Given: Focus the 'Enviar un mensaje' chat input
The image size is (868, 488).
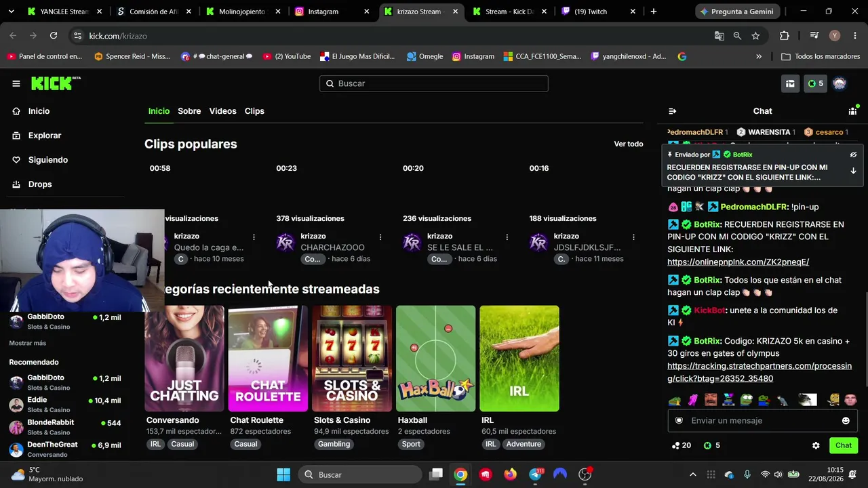Looking at the screenshot, I should 763,420.
